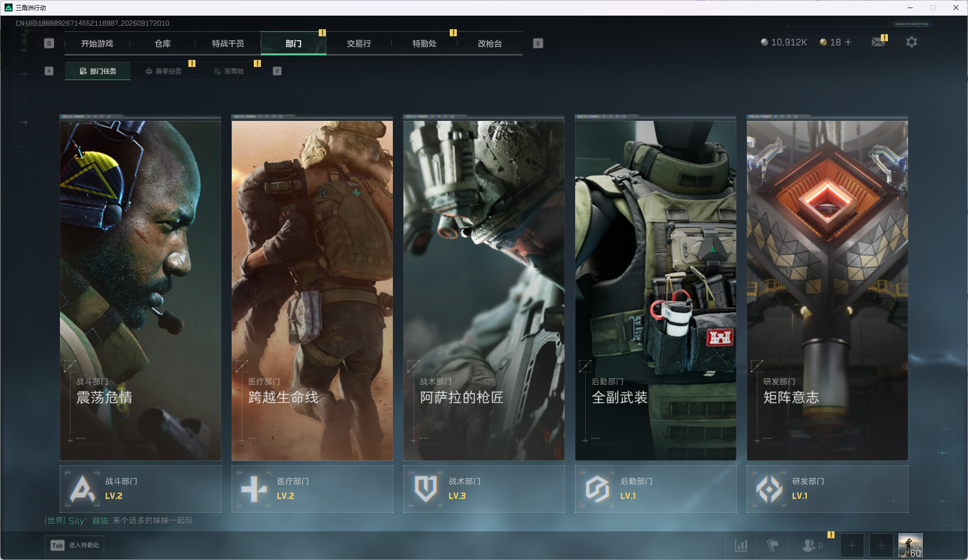Click the E key hint icon
The width and height of the screenshot is (968, 560).
click(538, 43)
